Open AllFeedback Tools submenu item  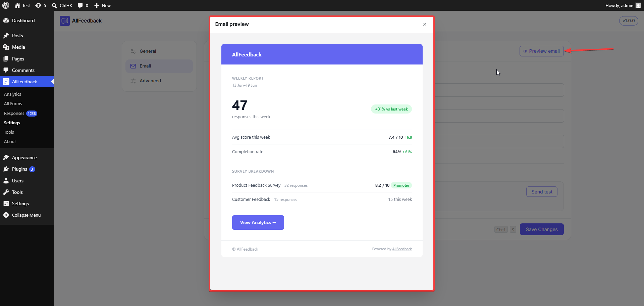coord(9,132)
